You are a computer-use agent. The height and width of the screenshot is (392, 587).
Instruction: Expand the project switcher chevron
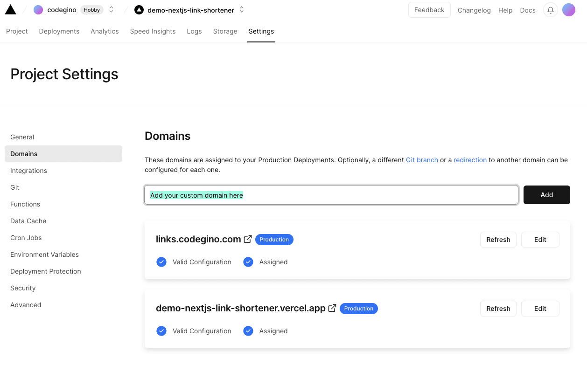click(241, 9)
